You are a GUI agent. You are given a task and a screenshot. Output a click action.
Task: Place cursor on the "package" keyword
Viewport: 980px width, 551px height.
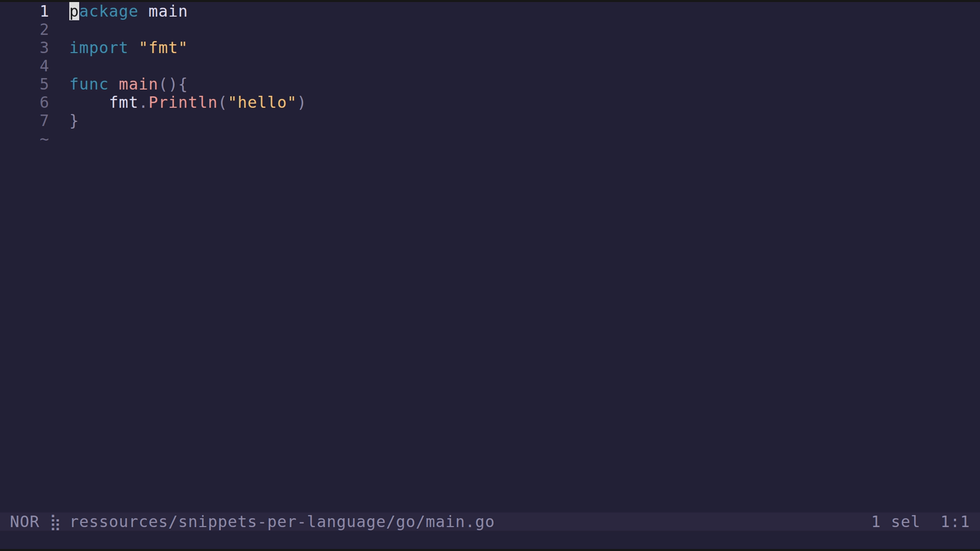click(x=104, y=11)
